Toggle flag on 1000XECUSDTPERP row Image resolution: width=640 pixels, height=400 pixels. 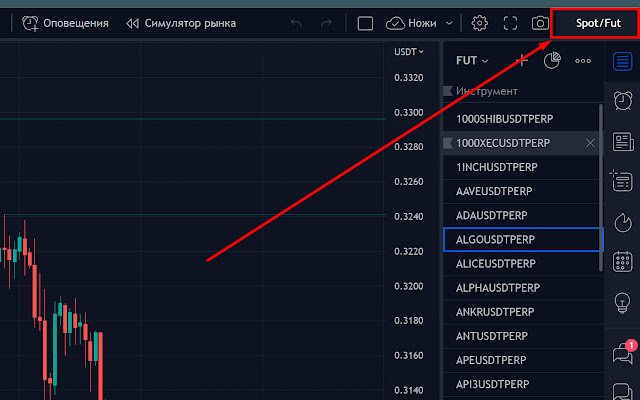[x=448, y=143]
